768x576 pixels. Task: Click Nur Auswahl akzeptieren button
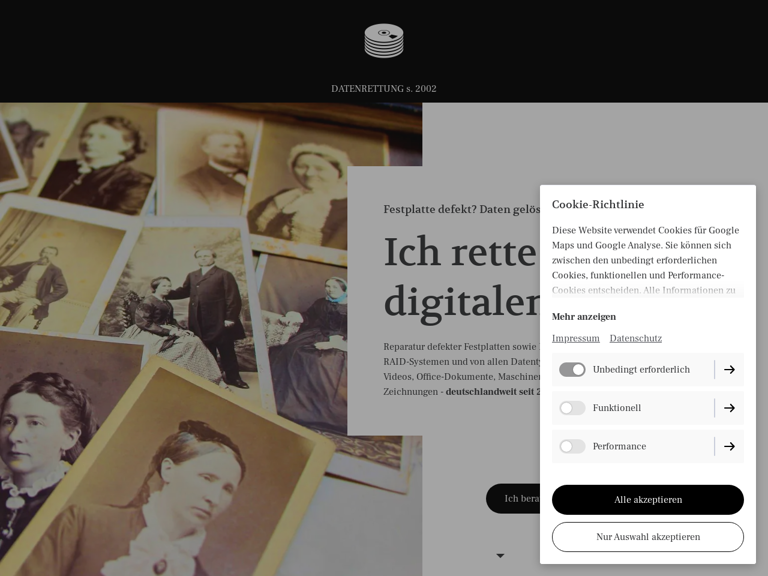(648, 537)
